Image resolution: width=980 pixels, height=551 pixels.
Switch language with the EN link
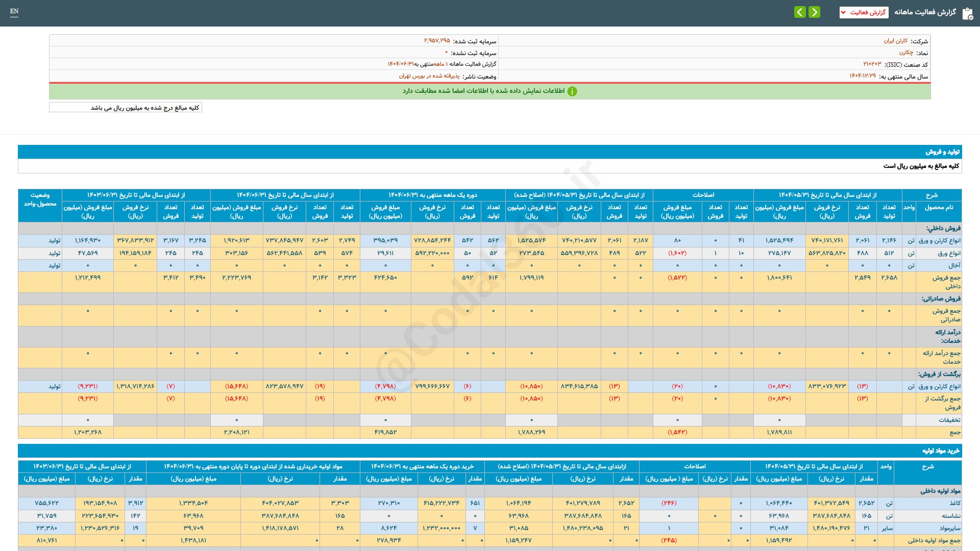click(14, 11)
